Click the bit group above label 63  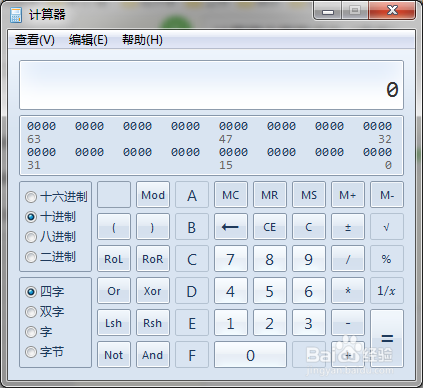(x=41, y=126)
